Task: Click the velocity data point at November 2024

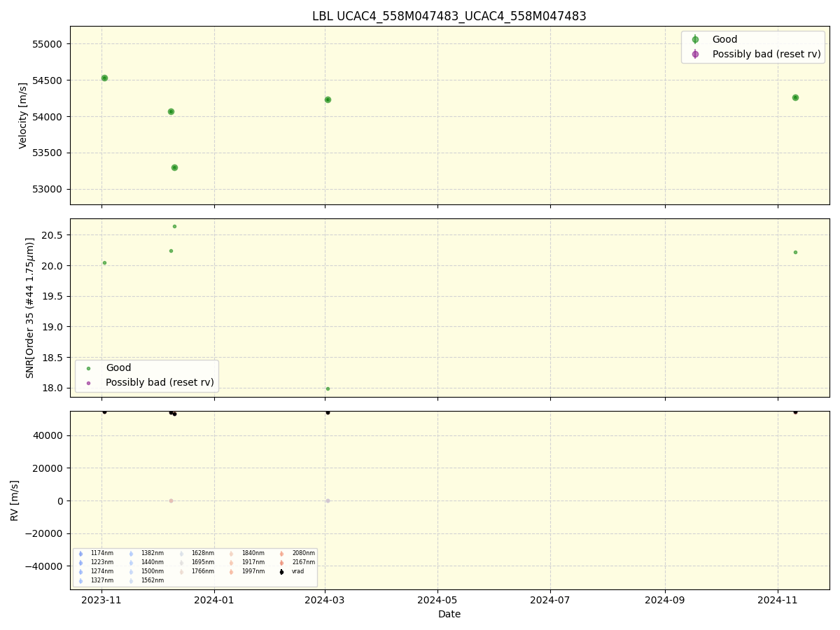Action: 795,97
